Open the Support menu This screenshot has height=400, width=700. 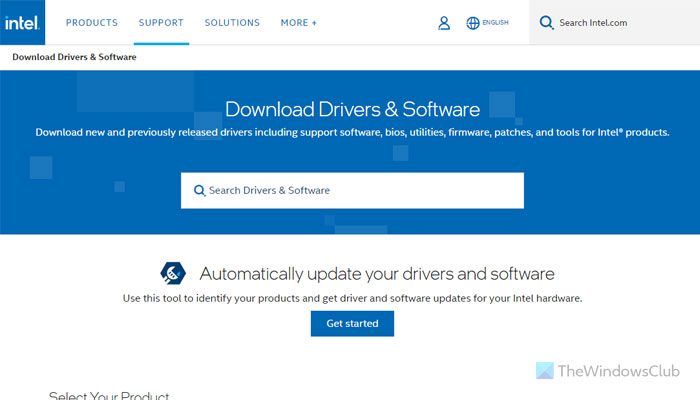click(161, 23)
